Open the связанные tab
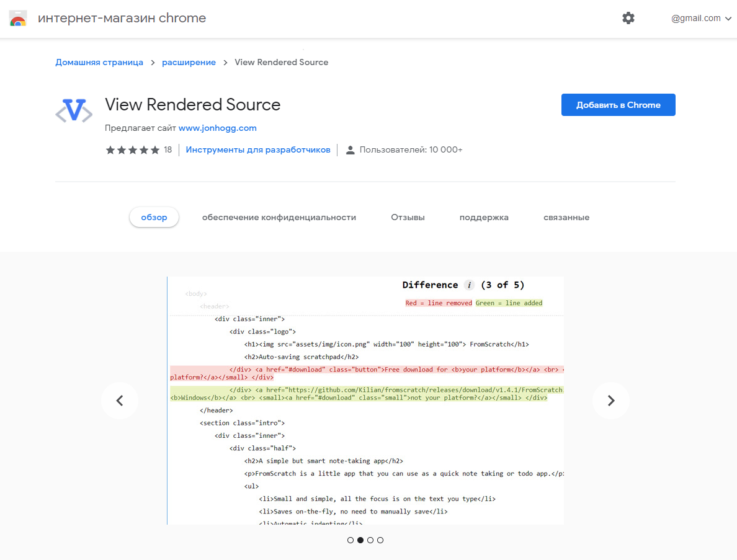The height and width of the screenshot is (560, 737). tap(566, 217)
